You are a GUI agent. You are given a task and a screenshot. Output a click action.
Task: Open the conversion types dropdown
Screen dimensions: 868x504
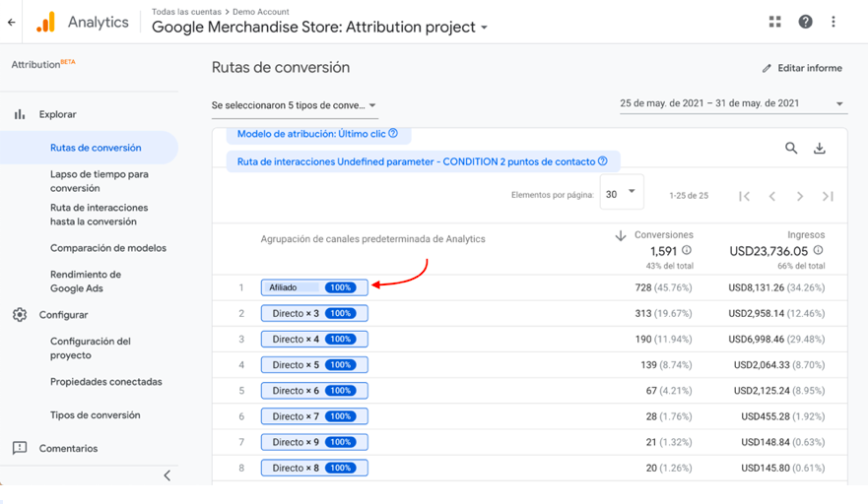click(x=295, y=105)
